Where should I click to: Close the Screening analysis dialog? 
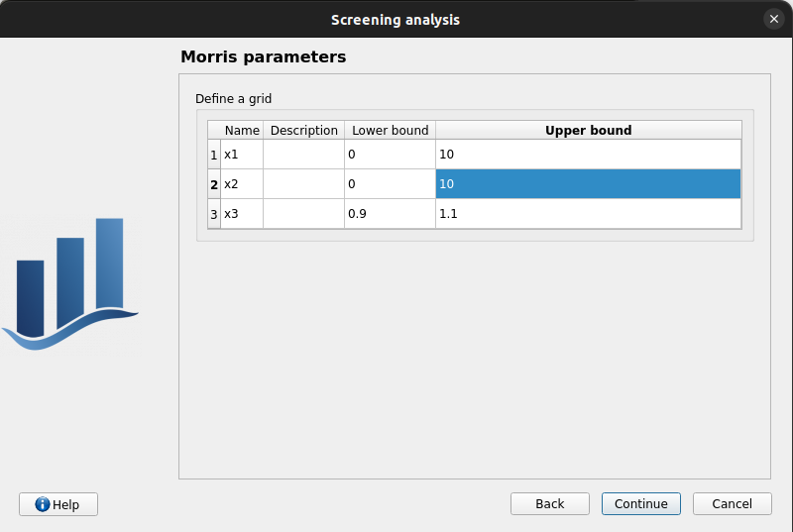(774, 19)
